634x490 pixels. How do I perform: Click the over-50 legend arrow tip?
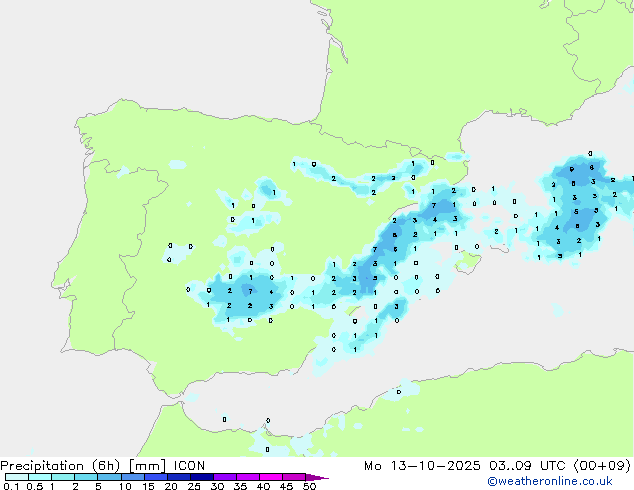317,477
